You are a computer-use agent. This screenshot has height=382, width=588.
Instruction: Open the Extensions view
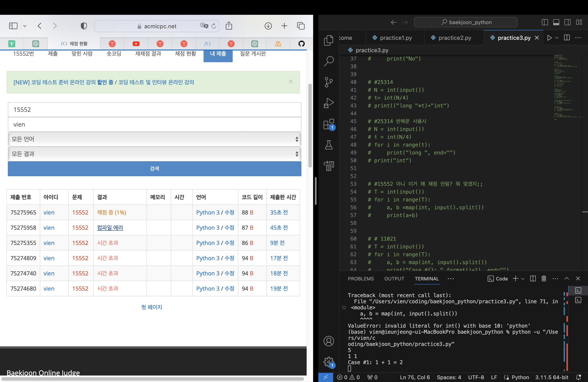(x=329, y=124)
